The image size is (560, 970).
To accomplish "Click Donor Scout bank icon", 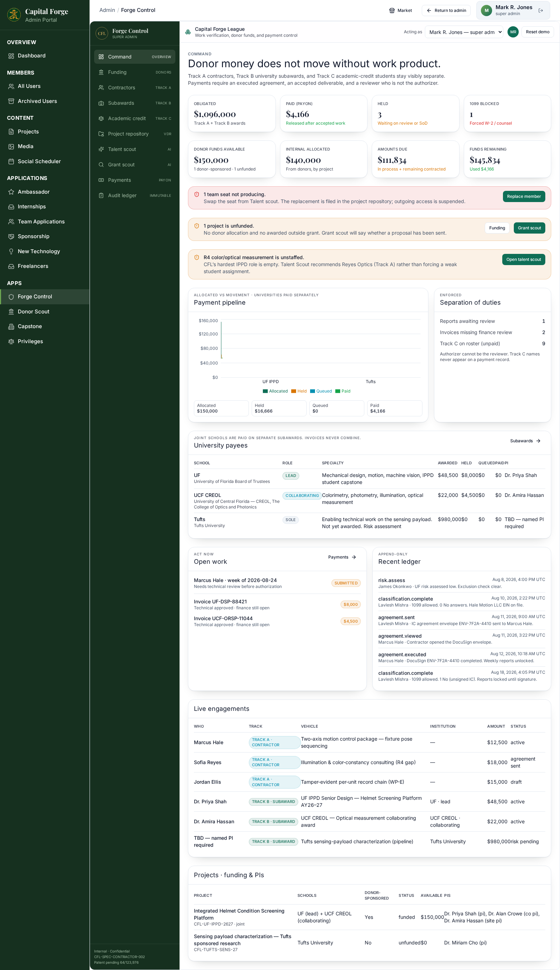I will (x=11, y=312).
